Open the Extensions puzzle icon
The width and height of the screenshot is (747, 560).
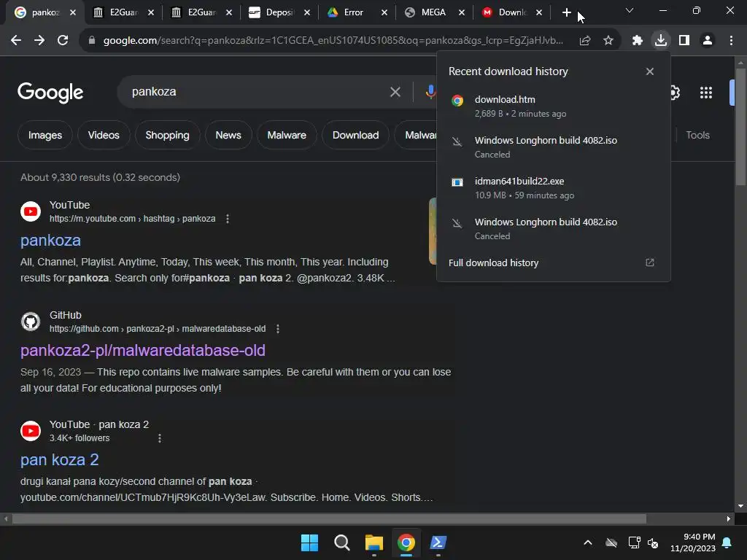[x=638, y=41]
